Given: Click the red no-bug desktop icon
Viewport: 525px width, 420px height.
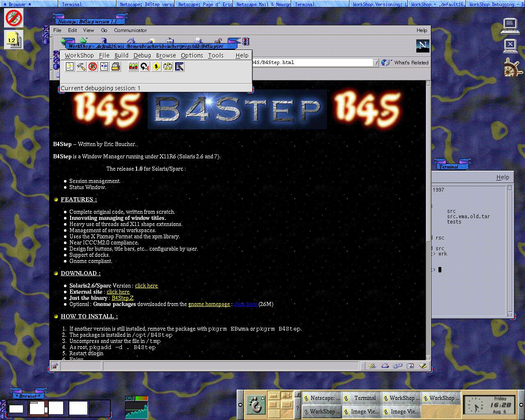Looking at the screenshot, I should click(x=14, y=18).
